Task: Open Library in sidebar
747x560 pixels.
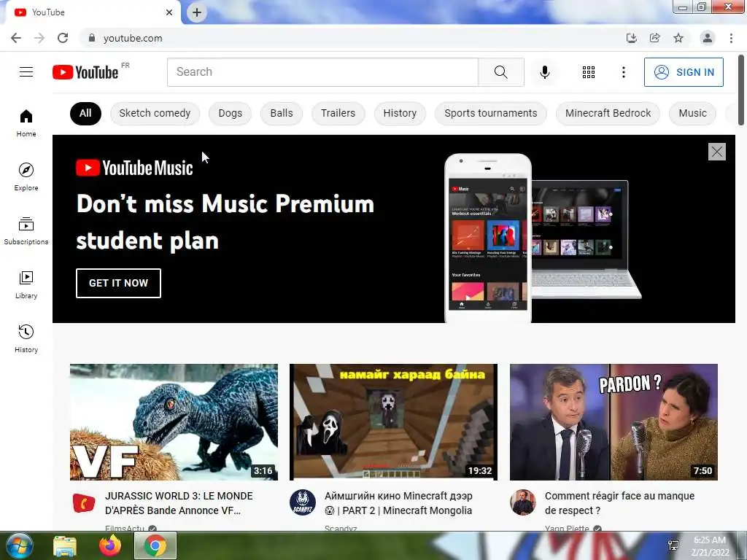Action: pos(26,285)
